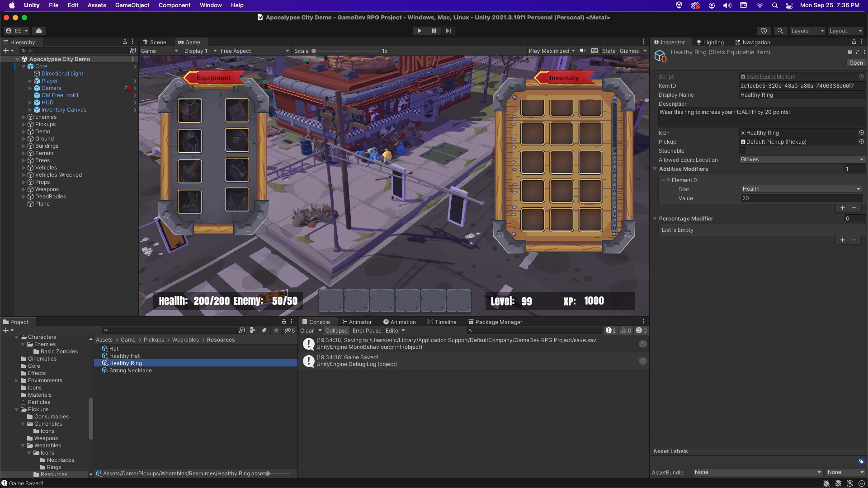Clear the Console log
This screenshot has height=488, width=868.
[307, 330]
